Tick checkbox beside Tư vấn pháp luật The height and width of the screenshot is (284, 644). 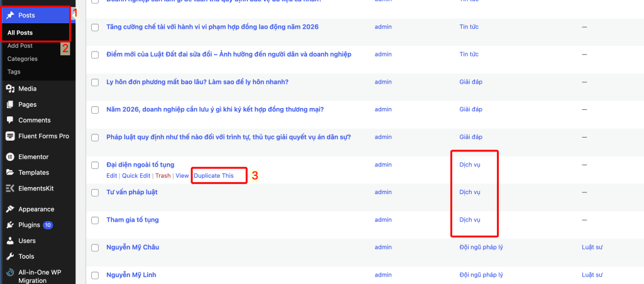point(95,192)
